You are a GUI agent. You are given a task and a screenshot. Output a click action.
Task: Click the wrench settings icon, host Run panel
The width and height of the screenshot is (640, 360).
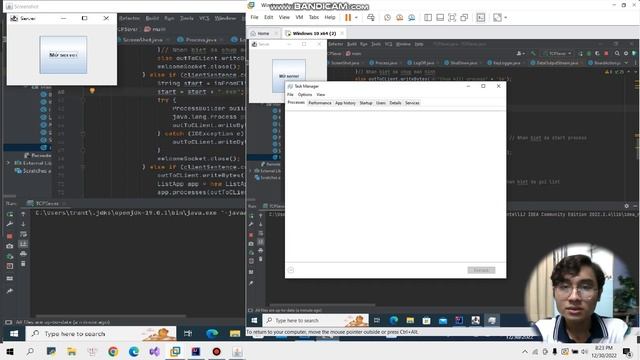click(10, 224)
